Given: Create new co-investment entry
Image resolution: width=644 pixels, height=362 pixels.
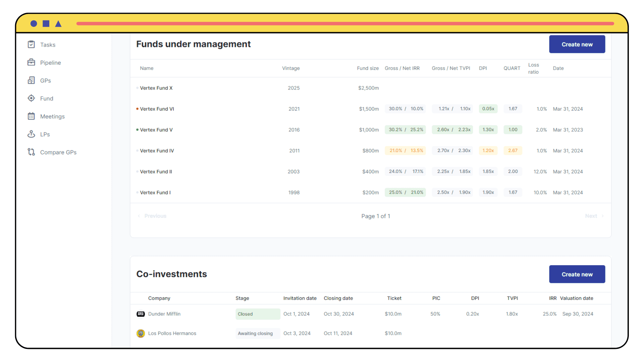Looking at the screenshot, I should click(577, 274).
